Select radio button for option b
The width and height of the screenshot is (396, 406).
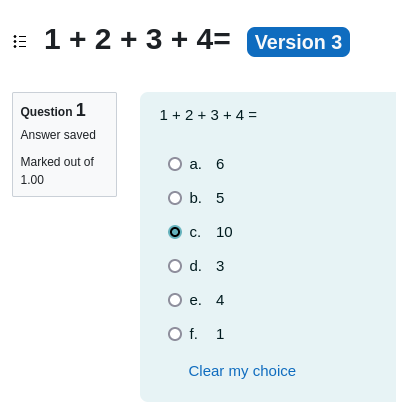(175, 198)
